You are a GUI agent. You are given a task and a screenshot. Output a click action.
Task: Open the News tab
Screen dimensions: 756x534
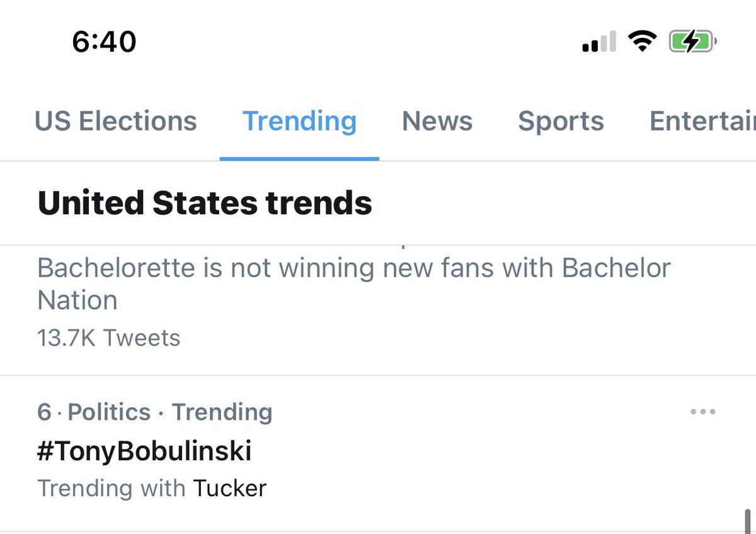pos(437,121)
